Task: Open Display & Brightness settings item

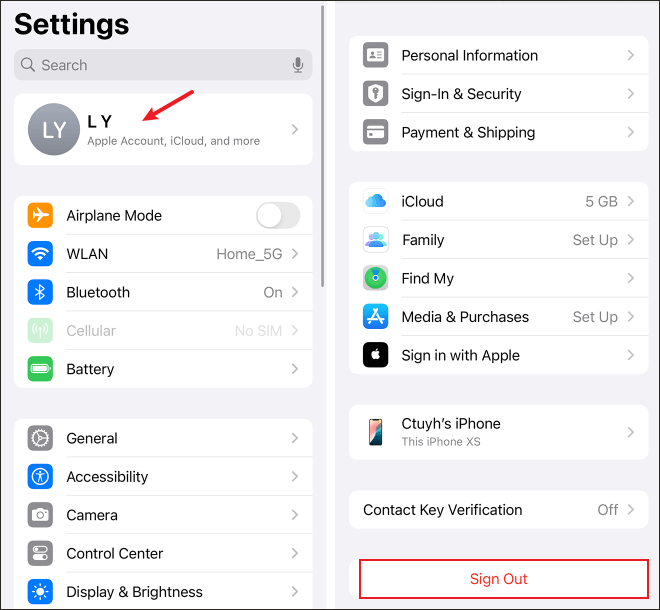Action: (x=163, y=592)
